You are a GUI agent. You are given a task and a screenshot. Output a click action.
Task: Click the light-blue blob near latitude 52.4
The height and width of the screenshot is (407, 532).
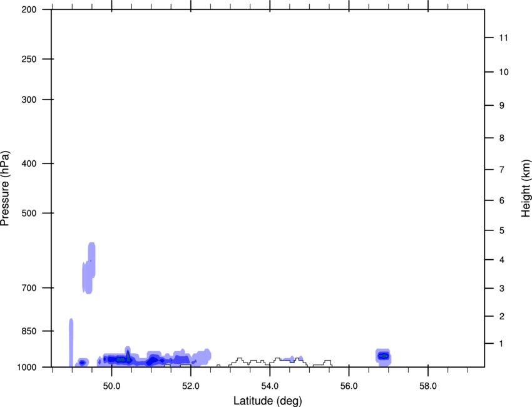(204, 356)
